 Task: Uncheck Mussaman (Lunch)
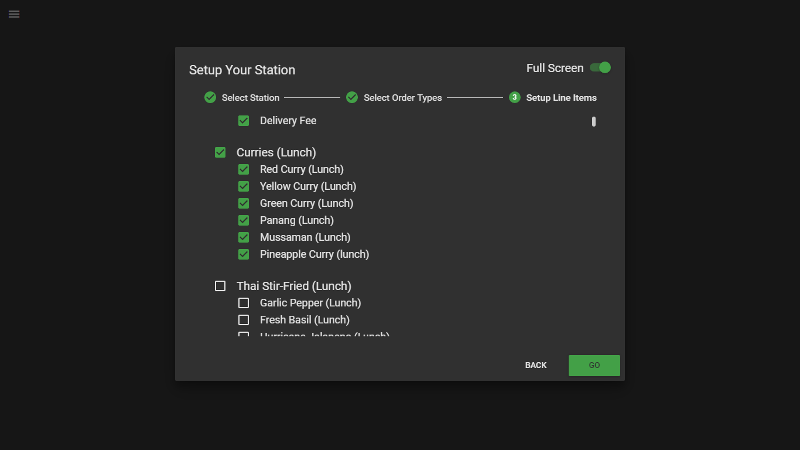pos(243,237)
